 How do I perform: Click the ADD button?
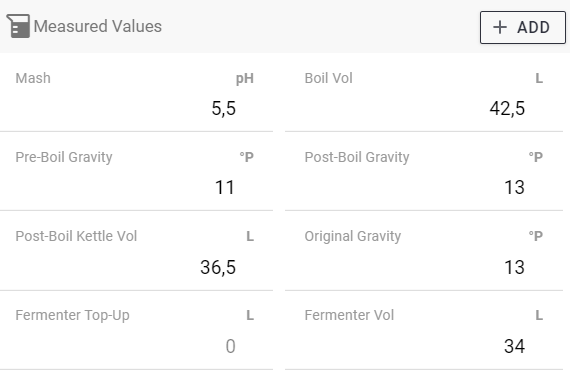click(522, 27)
